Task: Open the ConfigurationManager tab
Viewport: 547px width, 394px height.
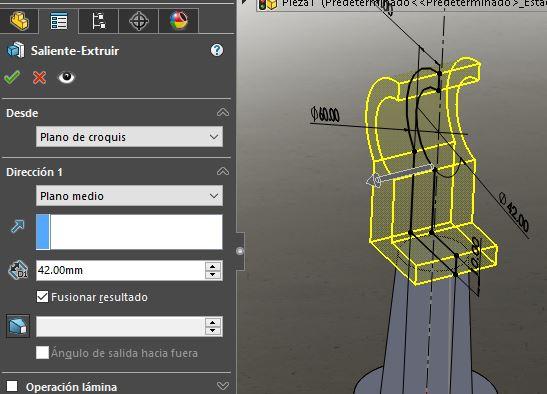Action: [x=99, y=21]
